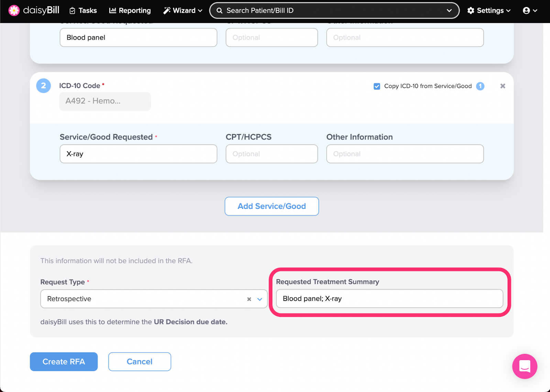Edit the Requested Treatment Summary field

point(389,299)
